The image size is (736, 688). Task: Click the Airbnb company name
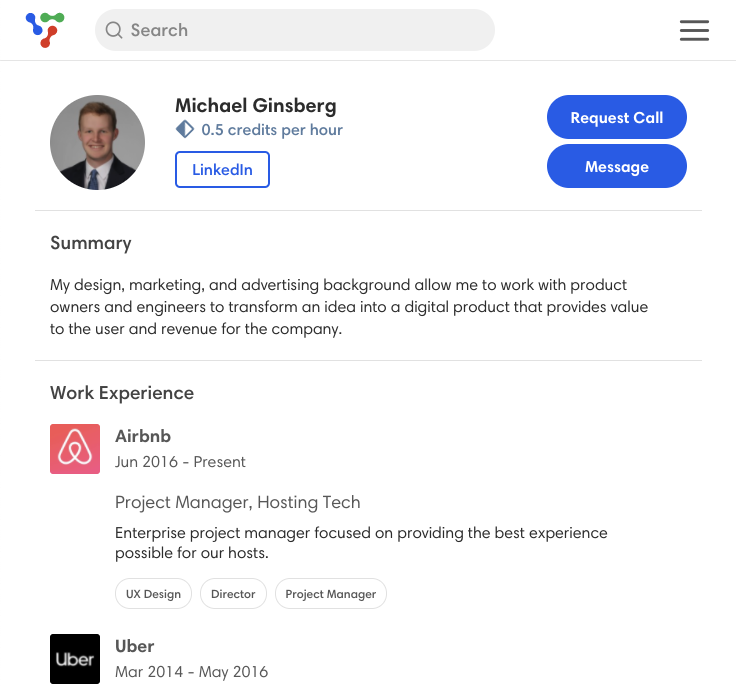coord(143,436)
